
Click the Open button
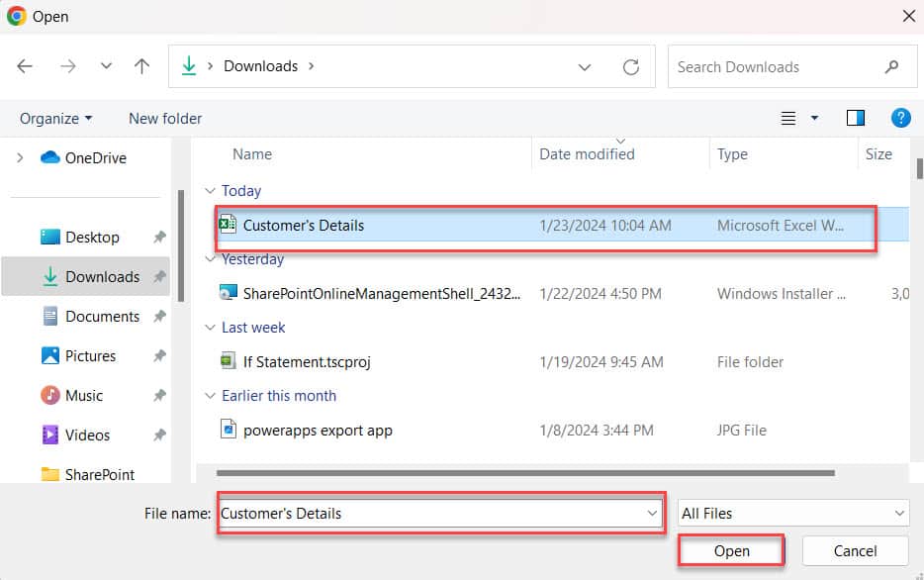(731, 551)
